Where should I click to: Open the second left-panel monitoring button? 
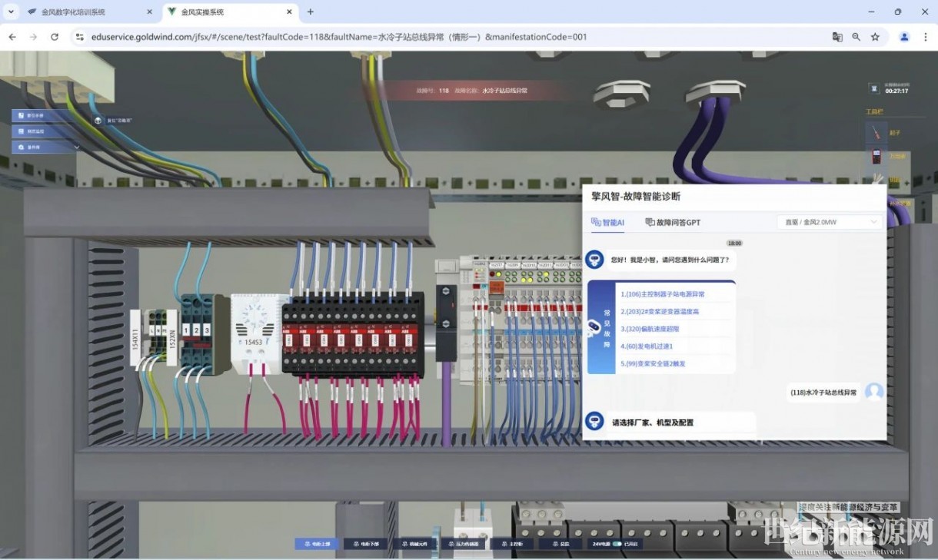coord(45,131)
